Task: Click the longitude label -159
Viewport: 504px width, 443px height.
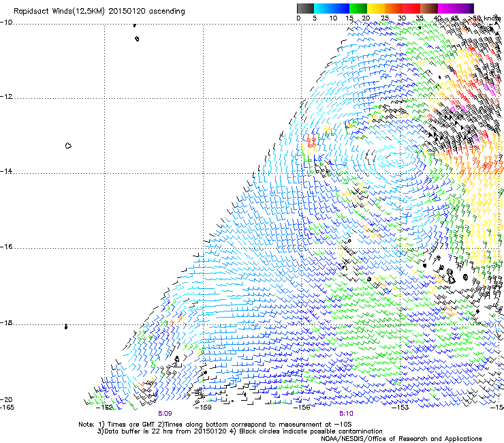Action: pyautogui.click(x=203, y=408)
